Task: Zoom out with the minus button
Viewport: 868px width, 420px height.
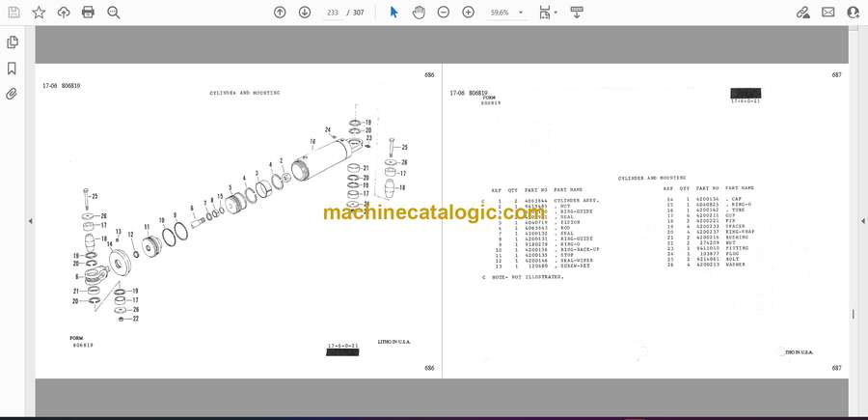Action: (x=444, y=12)
